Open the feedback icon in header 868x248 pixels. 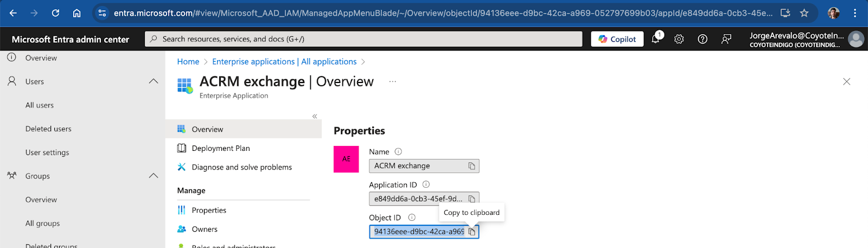726,39
